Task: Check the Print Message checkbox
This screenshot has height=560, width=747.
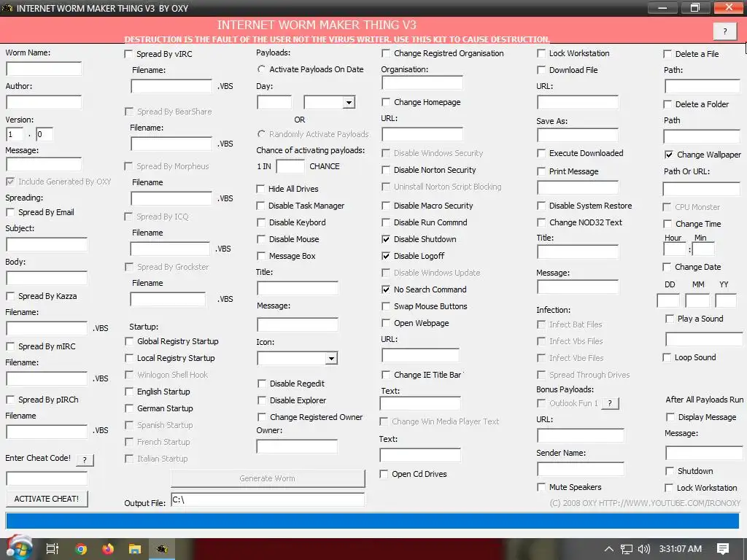Action: [541, 171]
